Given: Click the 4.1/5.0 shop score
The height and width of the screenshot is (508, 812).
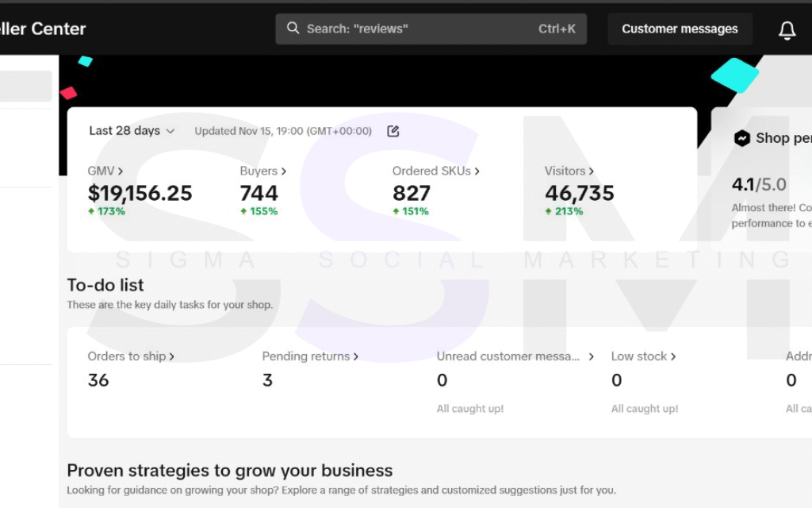Looking at the screenshot, I should [x=759, y=184].
